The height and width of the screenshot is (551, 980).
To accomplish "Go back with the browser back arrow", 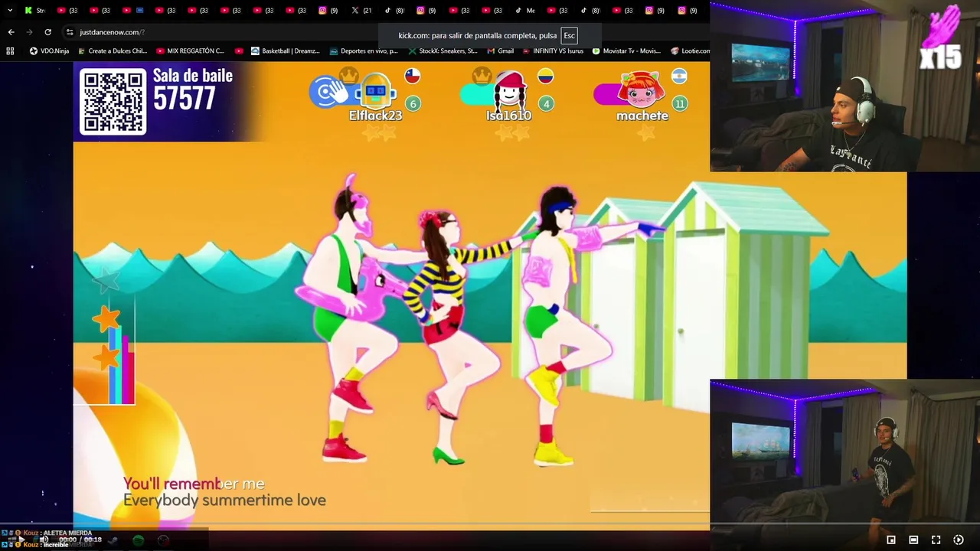I will tap(11, 32).
